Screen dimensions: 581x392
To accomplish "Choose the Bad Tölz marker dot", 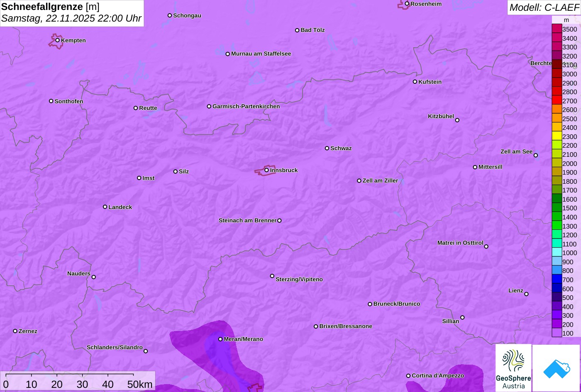I will click(297, 30).
